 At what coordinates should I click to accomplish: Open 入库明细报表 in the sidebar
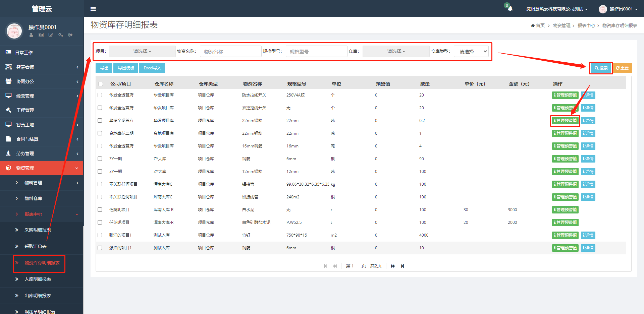pyautogui.click(x=38, y=279)
